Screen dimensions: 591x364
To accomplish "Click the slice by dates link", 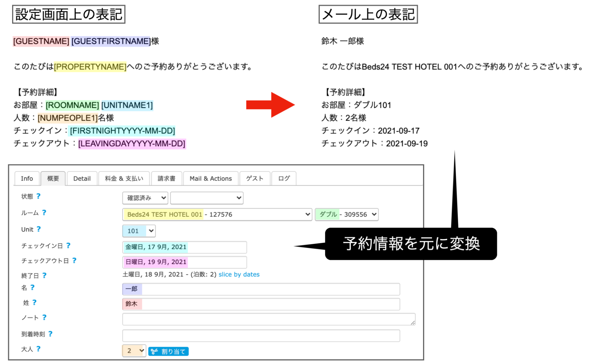I will [239, 274].
